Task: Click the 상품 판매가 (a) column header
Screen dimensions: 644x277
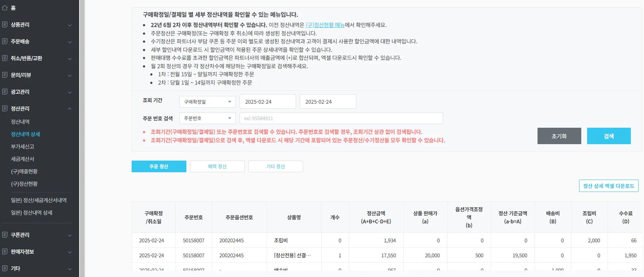Action: tap(425, 217)
